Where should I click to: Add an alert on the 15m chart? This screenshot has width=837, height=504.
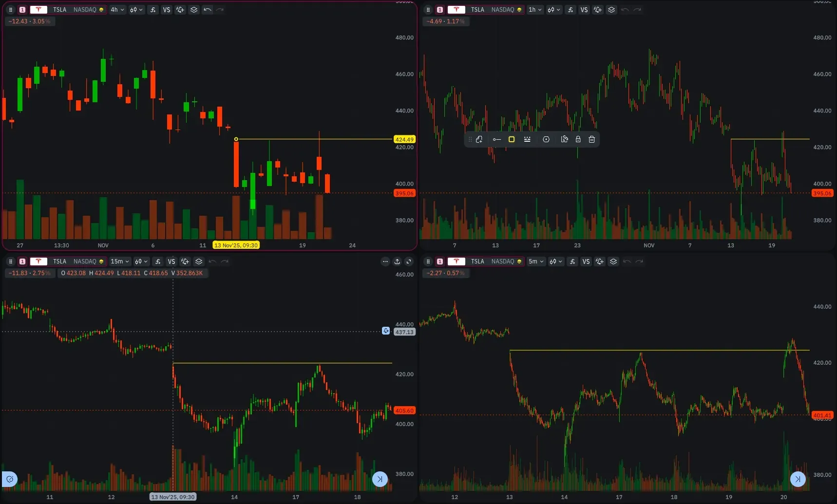pos(185,261)
